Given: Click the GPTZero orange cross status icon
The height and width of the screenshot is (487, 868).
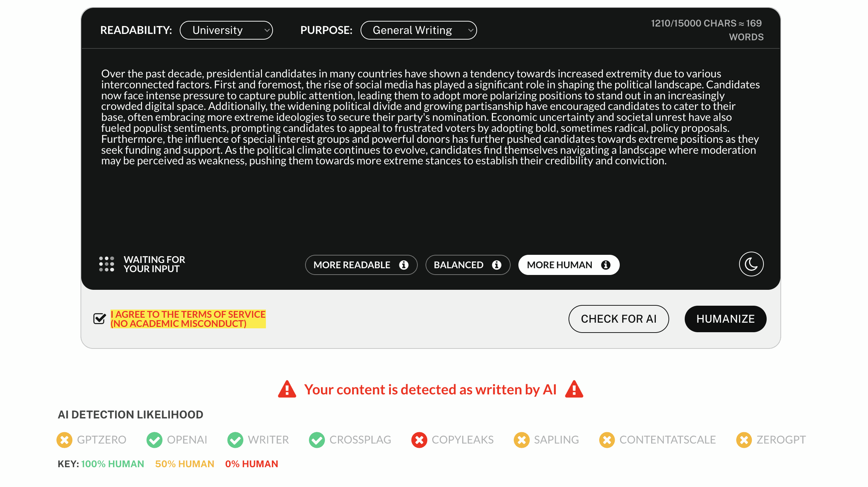Looking at the screenshot, I should pos(64,440).
